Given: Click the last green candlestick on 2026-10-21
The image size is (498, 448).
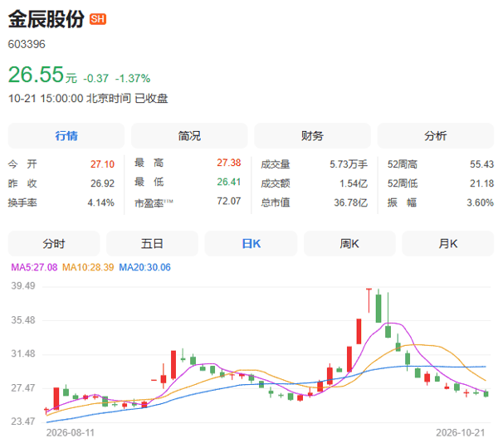Looking at the screenshot, I should 486,394.
